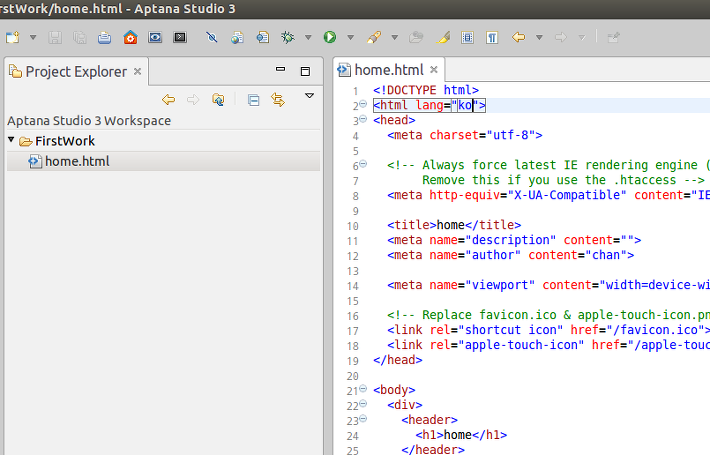The width and height of the screenshot is (710, 455).
Task: Click the blue eye preview icon
Action: tap(155, 37)
